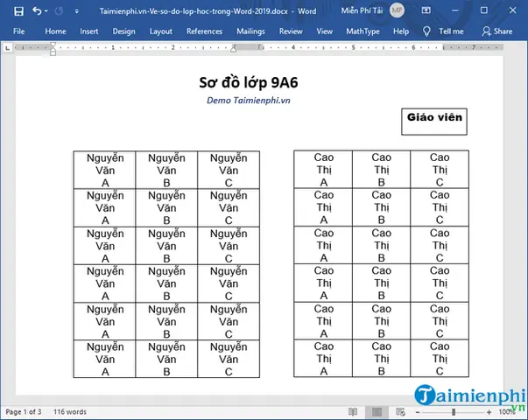Open the Undo history dropdown arrow

(46, 11)
